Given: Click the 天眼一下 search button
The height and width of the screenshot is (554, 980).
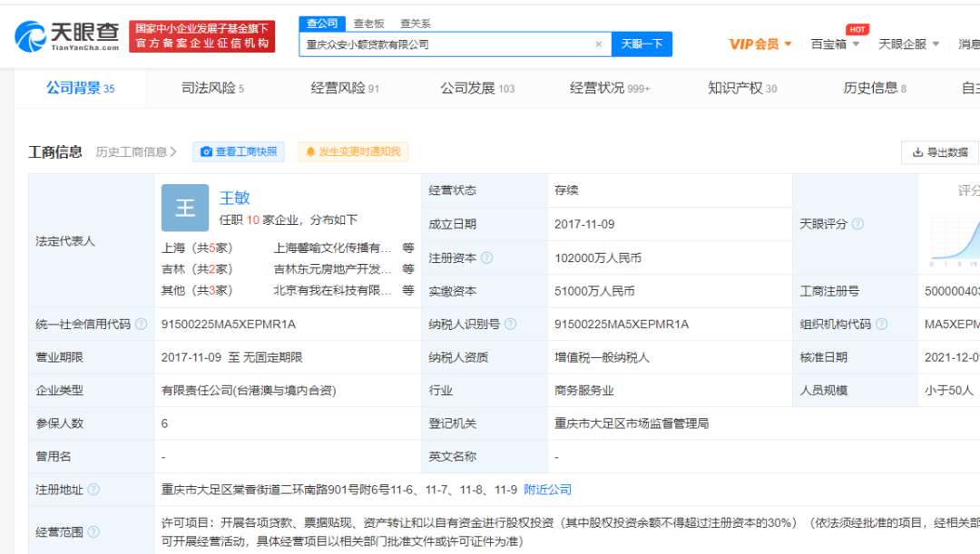Looking at the screenshot, I should click(x=642, y=44).
